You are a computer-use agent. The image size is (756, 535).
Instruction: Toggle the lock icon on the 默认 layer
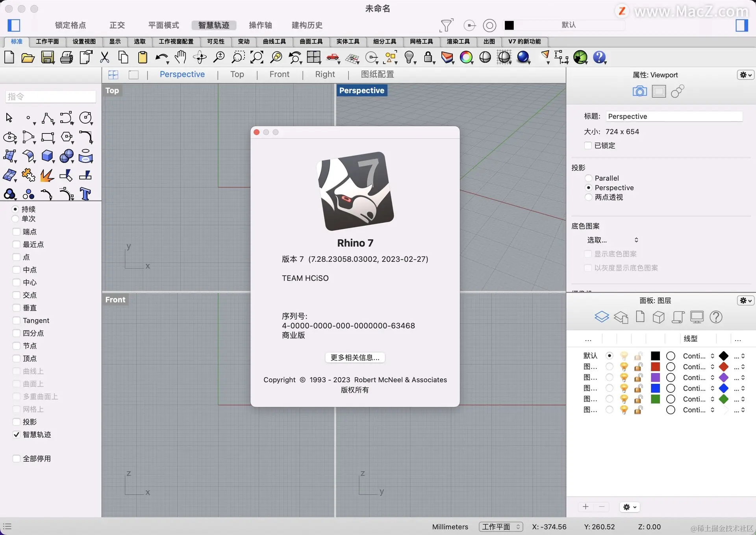tap(638, 355)
